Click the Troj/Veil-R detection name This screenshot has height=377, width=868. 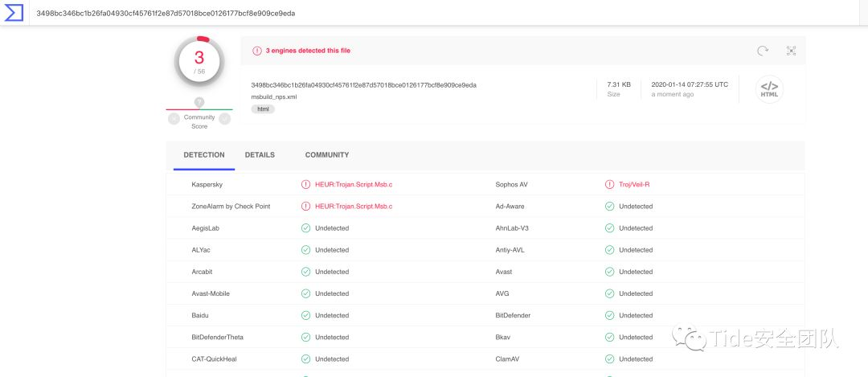tap(634, 185)
